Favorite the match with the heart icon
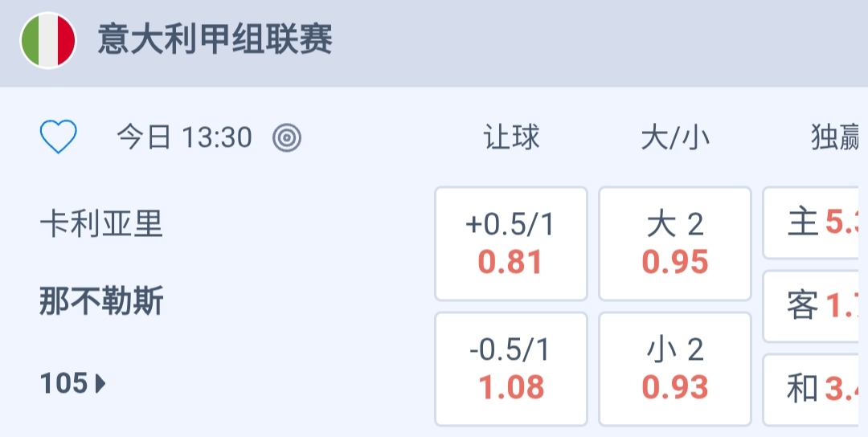868x437 pixels. point(59,137)
